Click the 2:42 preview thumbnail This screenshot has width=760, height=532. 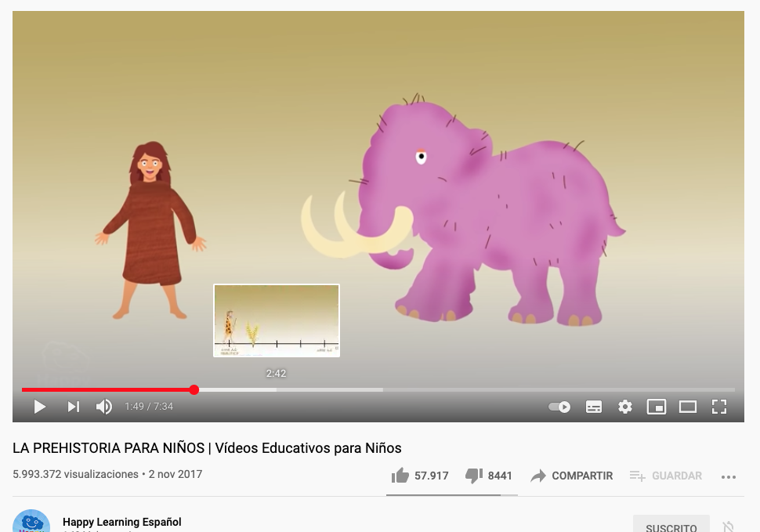pos(277,320)
